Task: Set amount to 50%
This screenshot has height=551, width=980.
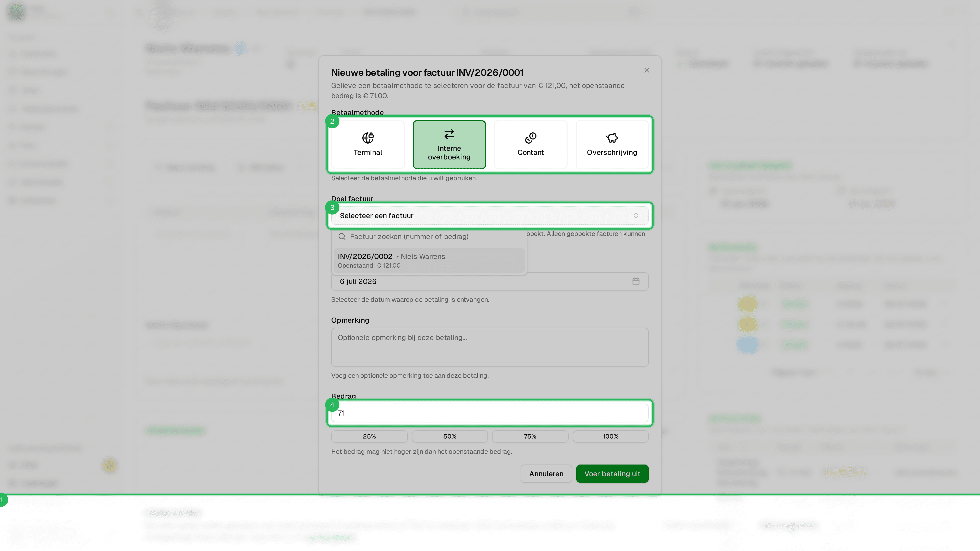Action: click(450, 436)
